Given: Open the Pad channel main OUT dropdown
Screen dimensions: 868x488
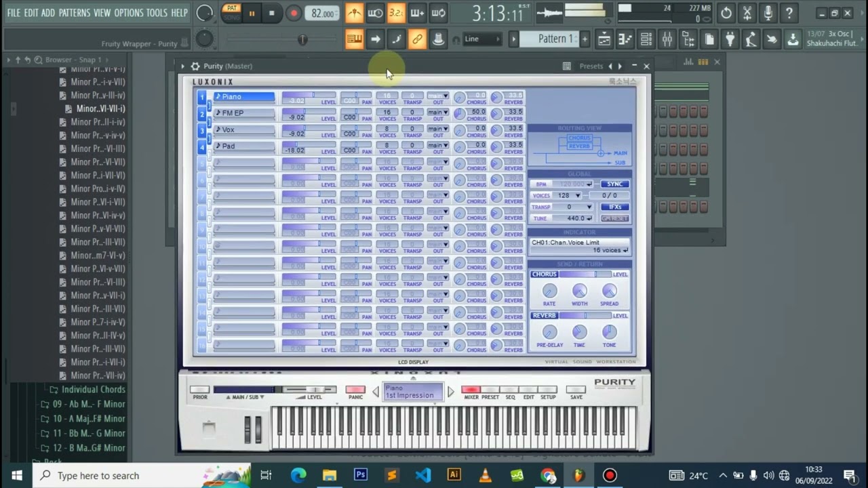Looking at the screenshot, I should point(438,145).
